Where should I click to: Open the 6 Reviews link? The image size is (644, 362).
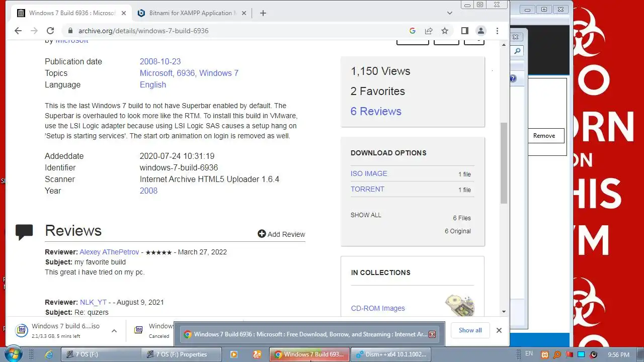coord(376,111)
